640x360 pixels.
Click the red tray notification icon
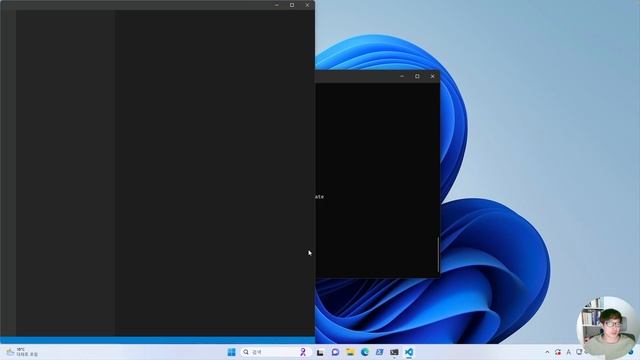tap(558, 352)
